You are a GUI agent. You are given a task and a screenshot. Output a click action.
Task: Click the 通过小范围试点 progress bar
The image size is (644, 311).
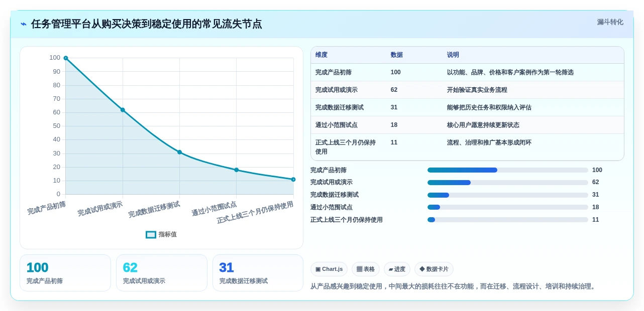tap(508, 207)
